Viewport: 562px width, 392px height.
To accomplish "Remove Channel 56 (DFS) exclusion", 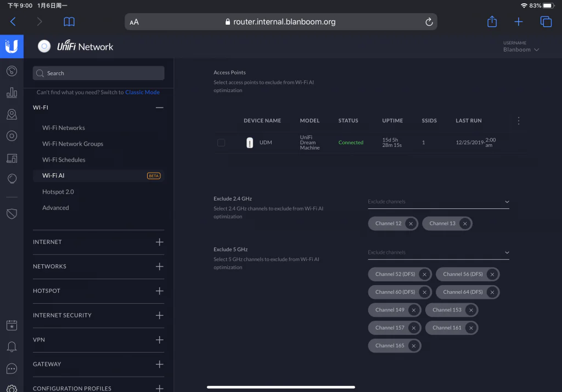I will [492, 275].
